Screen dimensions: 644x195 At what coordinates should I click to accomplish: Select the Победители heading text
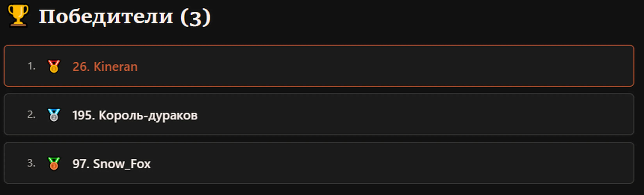106,17
